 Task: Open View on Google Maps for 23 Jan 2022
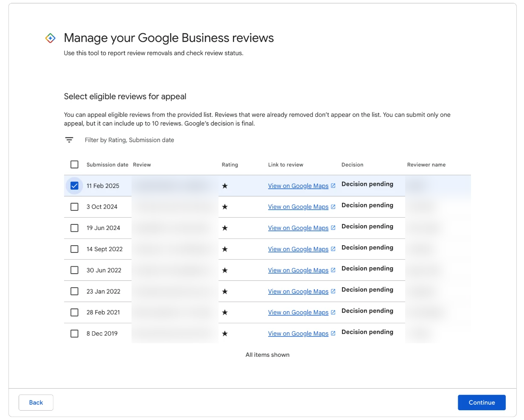[x=298, y=291]
